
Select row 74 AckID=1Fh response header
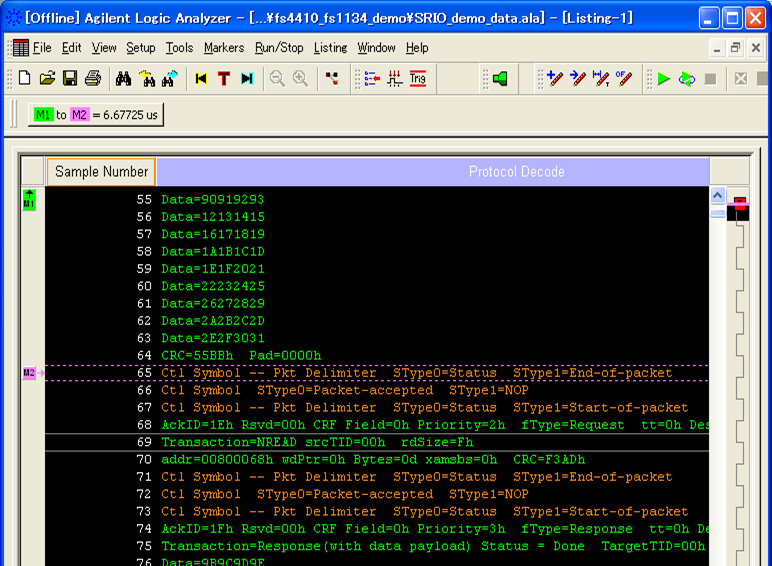click(377, 529)
